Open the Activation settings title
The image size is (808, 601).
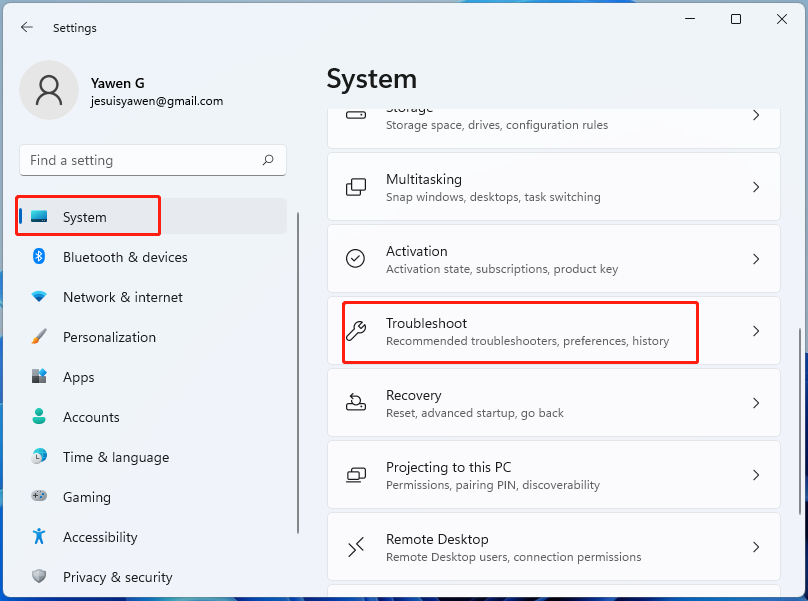click(416, 251)
